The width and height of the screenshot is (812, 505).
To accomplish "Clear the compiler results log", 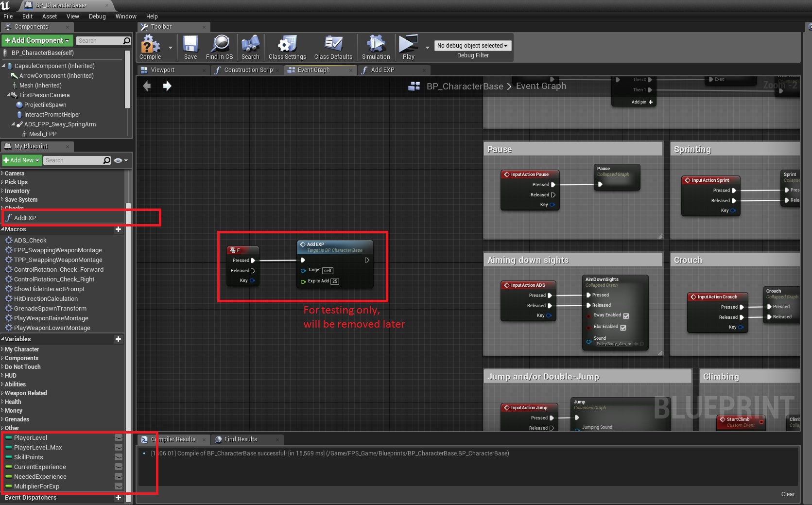I will pos(788,494).
